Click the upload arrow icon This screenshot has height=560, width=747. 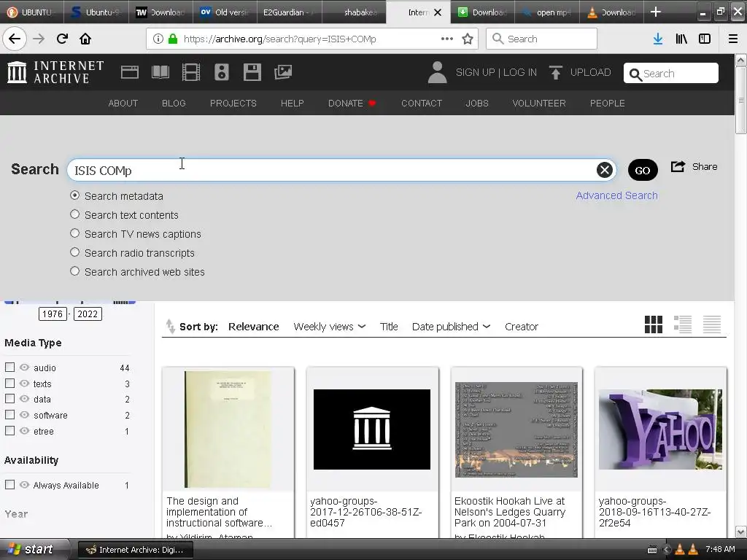point(555,72)
